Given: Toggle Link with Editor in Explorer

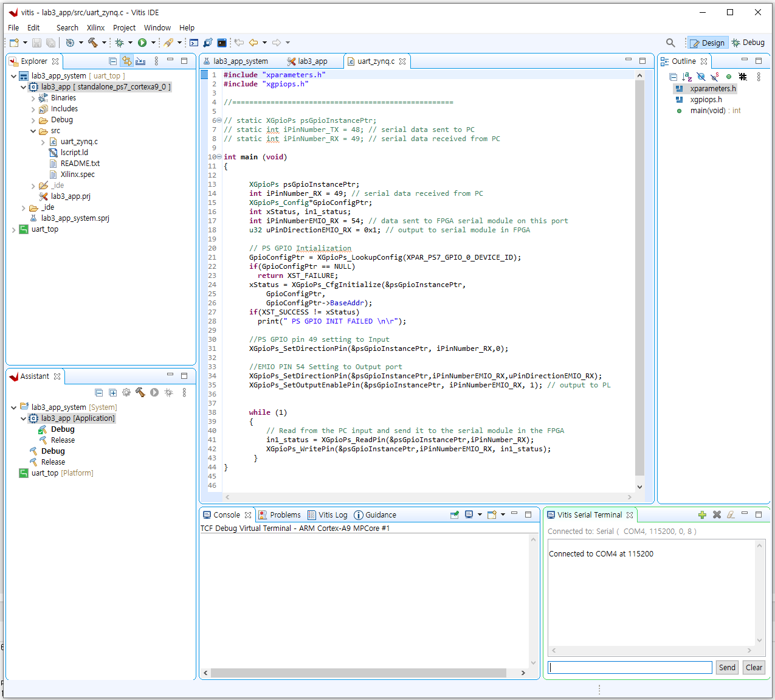Looking at the screenshot, I should [x=126, y=61].
